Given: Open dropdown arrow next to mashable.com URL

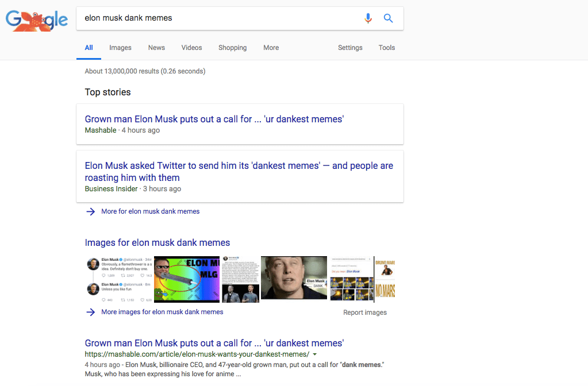Looking at the screenshot, I should pos(314,354).
